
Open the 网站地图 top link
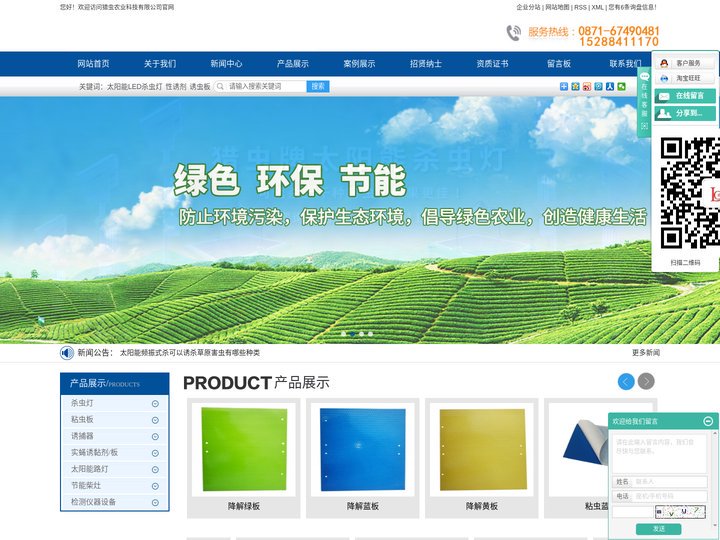tap(557, 7)
